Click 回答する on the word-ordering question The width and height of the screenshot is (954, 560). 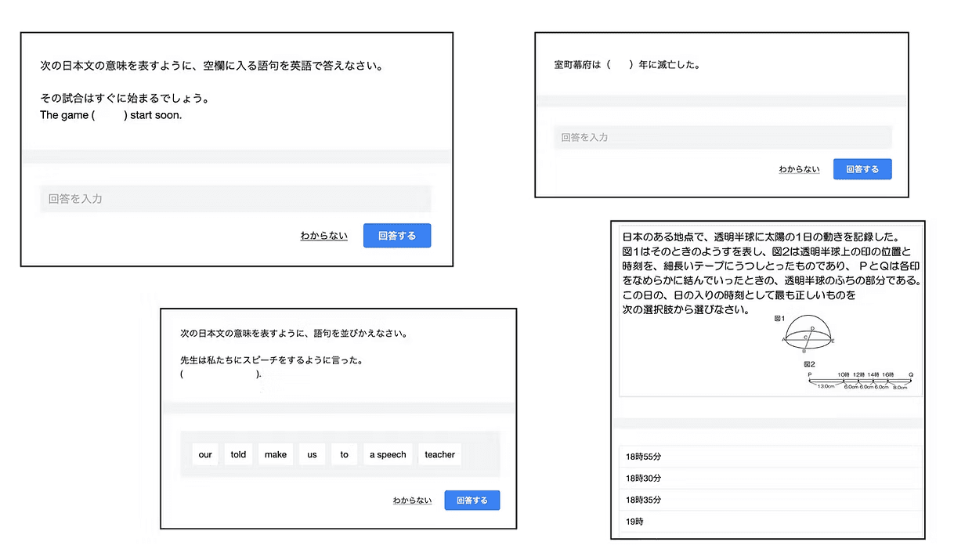[472, 500]
